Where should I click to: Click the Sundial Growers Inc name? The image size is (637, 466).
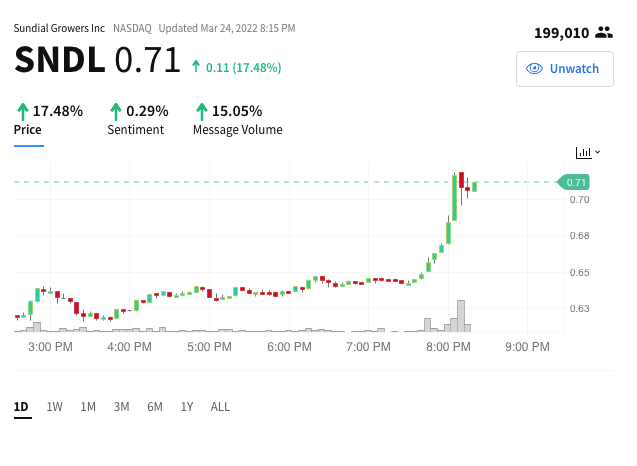click(x=59, y=28)
